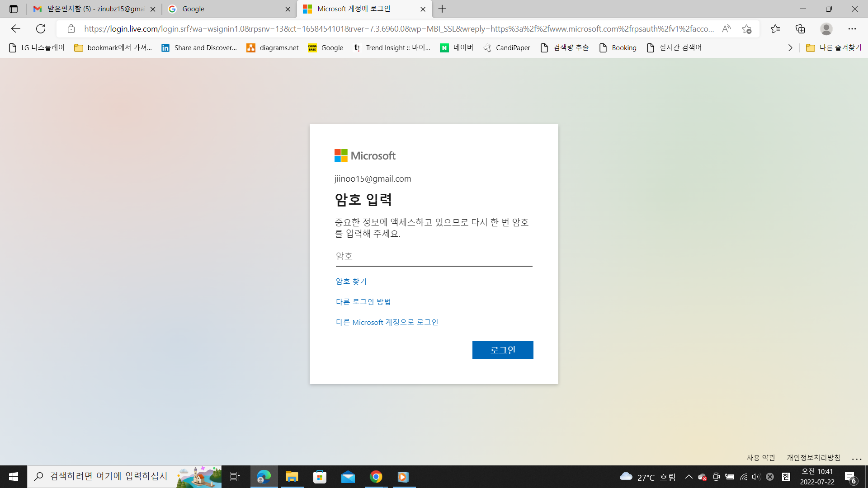Viewport: 868px width, 488px height.
Task: Open the LG 디스플레이 bookmark
Action: [37, 48]
